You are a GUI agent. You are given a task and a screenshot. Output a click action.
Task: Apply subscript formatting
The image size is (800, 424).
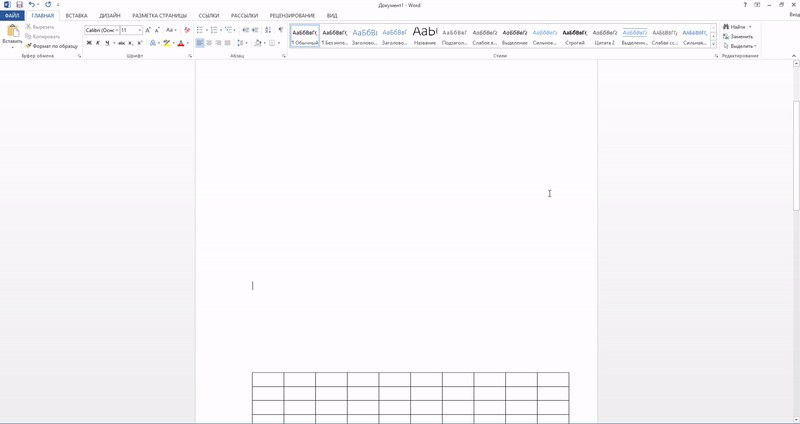pyautogui.click(x=131, y=43)
